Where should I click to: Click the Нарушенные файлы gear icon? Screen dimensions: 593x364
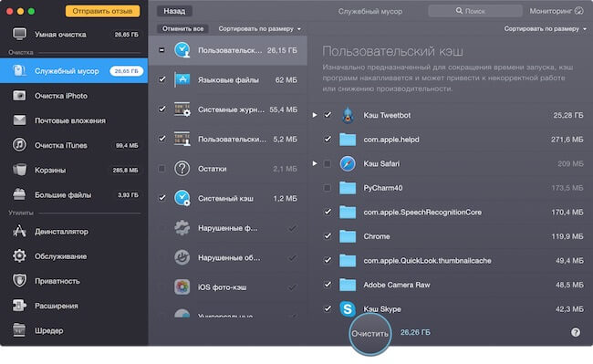pos(182,227)
